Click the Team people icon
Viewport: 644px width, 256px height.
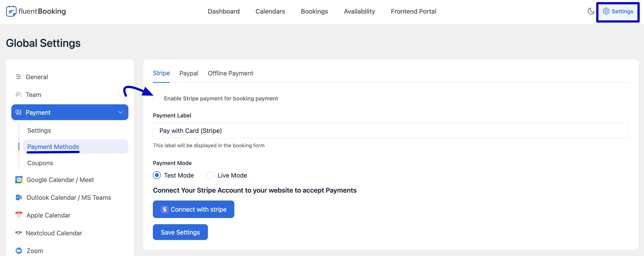[19, 94]
